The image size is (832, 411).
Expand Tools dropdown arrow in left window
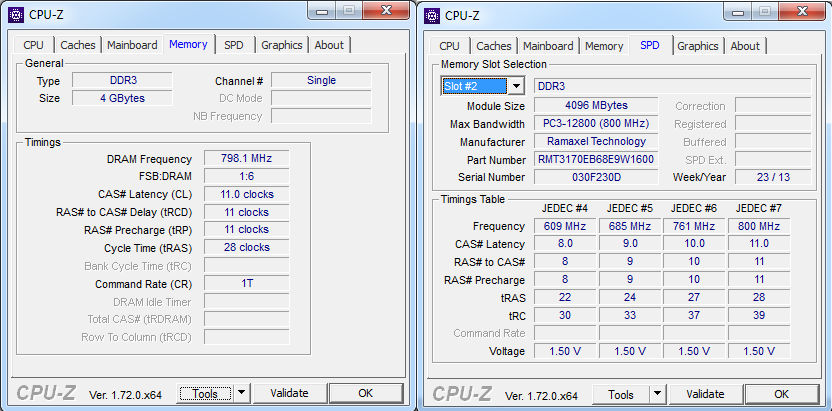coord(241,393)
